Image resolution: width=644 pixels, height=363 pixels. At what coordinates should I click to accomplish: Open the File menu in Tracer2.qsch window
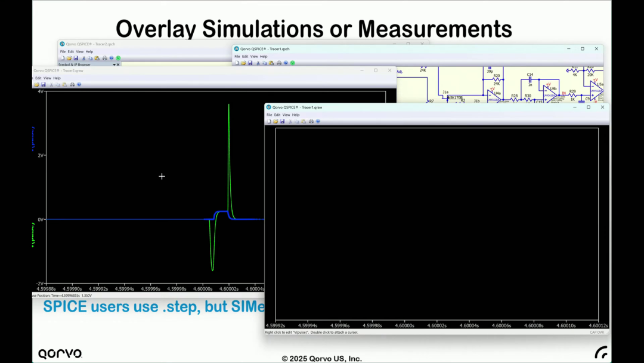pyautogui.click(x=63, y=52)
